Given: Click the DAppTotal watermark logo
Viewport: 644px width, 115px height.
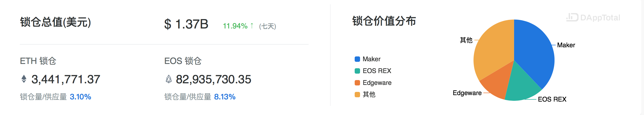Looking at the screenshot, I should tap(593, 17).
